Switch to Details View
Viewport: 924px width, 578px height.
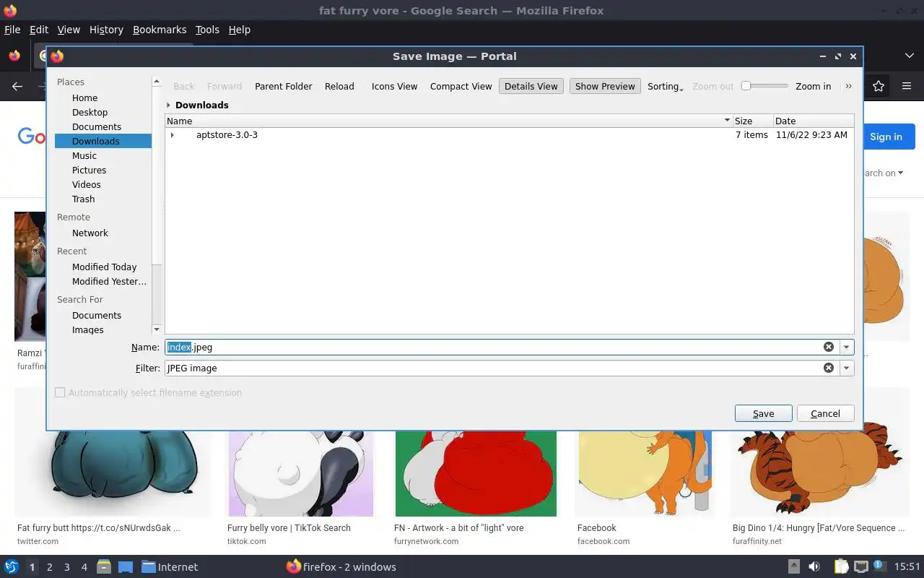click(531, 86)
